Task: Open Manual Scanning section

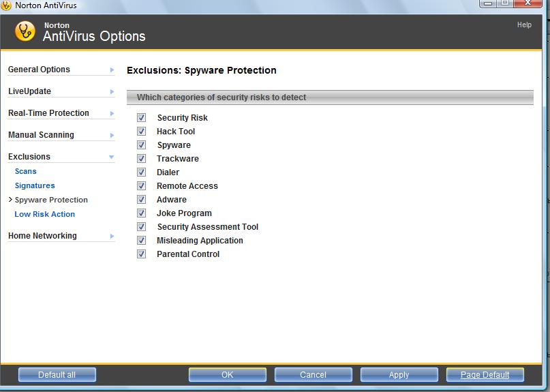Action: (41, 135)
